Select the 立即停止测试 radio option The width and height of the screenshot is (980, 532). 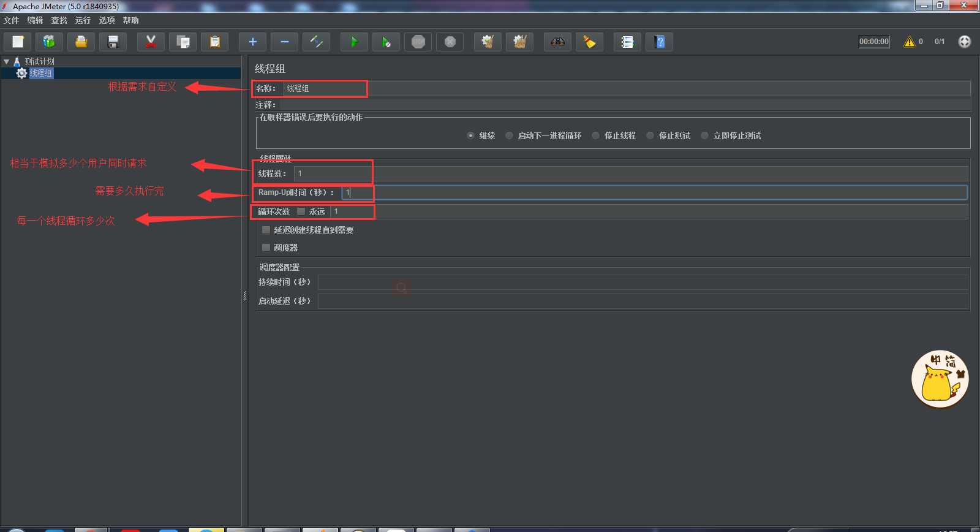point(704,135)
